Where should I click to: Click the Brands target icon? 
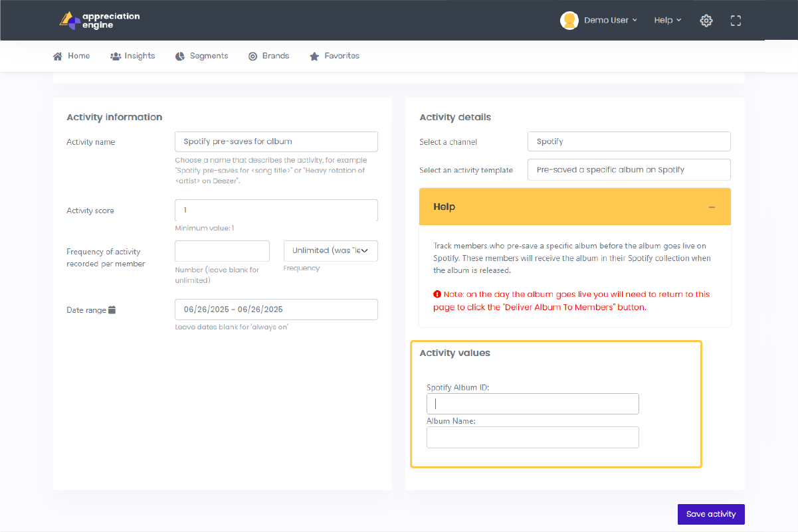[x=253, y=56]
